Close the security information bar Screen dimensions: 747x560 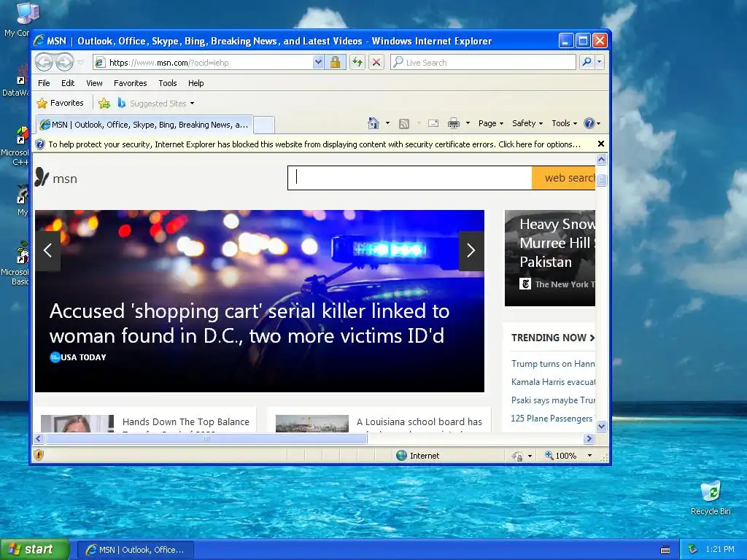click(x=601, y=144)
